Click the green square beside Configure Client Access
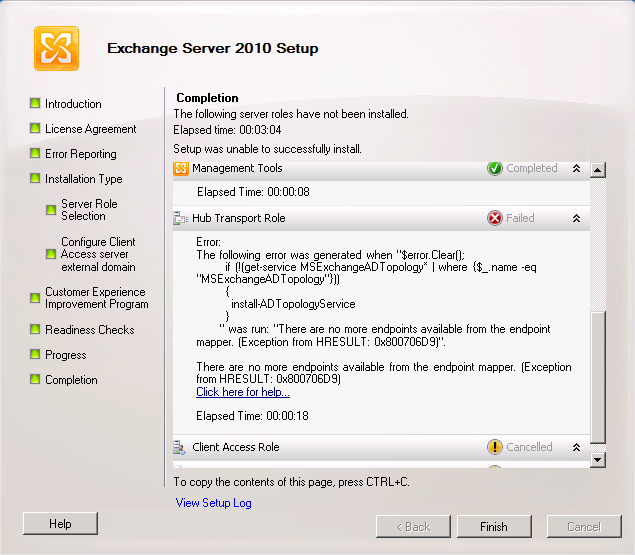Screen dimensions: 635x555 click(51, 254)
